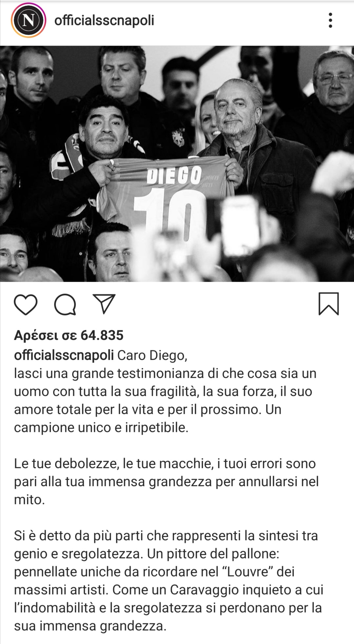Tap 'campione unico e irripetibile' caption line
This screenshot has height=644, width=354.
(101, 427)
